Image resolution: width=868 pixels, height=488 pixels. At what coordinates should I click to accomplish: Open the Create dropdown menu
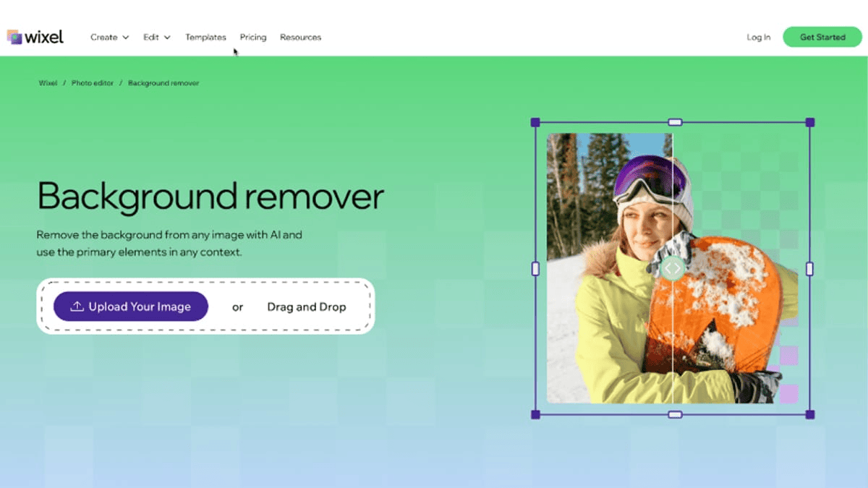click(104, 37)
